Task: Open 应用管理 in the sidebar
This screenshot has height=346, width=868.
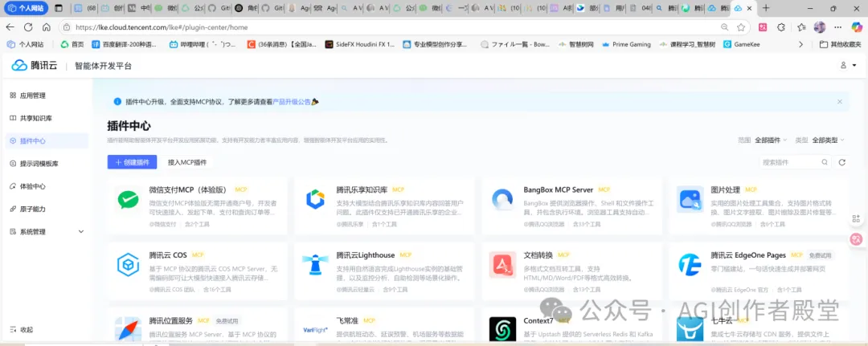Action: pos(47,95)
